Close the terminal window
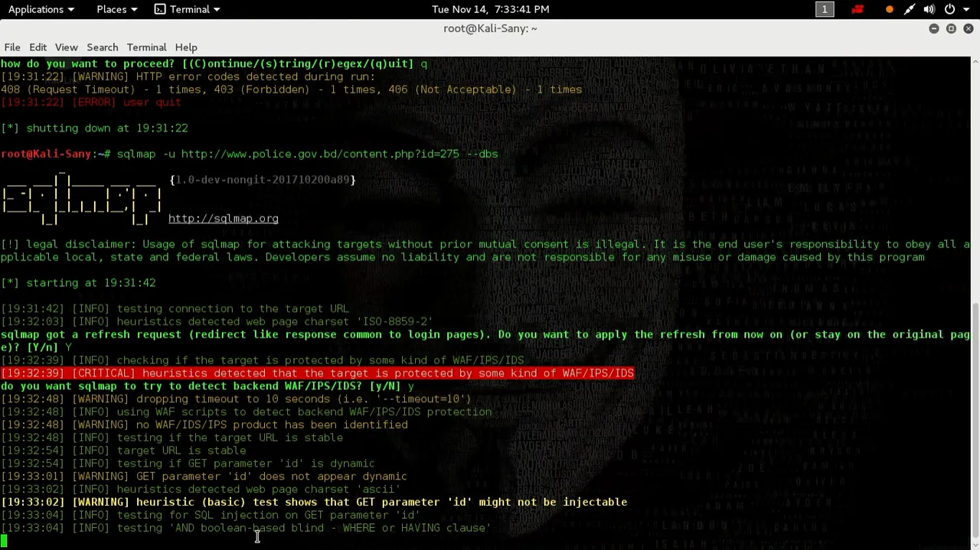 tap(968, 28)
